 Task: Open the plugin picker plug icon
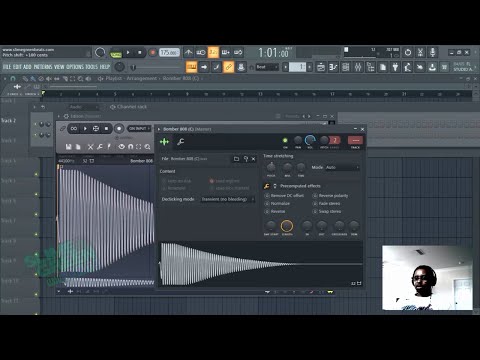[395, 67]
